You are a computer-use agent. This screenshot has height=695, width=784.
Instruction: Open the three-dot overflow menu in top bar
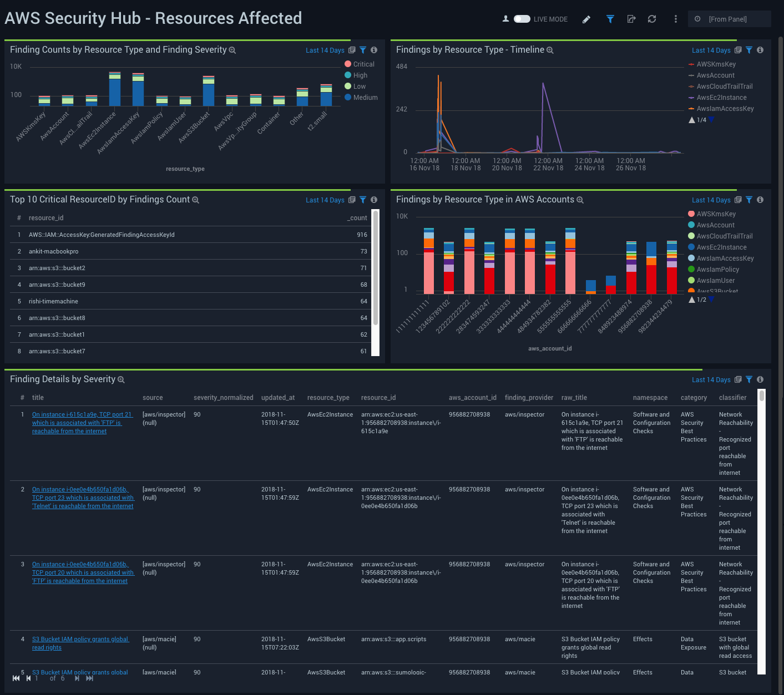point(675,19)
